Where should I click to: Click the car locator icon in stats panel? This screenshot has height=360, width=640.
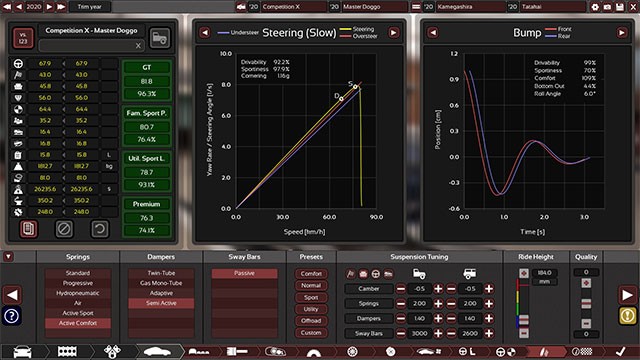[x=160, y=38]
